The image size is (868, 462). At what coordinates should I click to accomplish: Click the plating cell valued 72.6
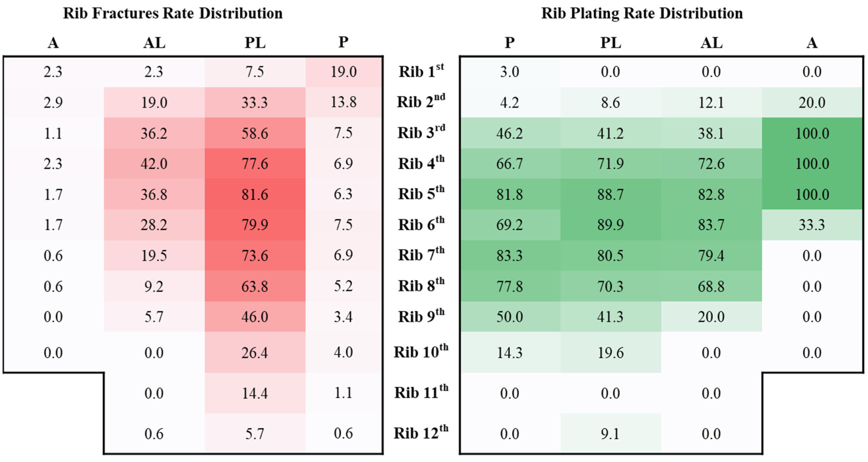click(x=711, y=164)
